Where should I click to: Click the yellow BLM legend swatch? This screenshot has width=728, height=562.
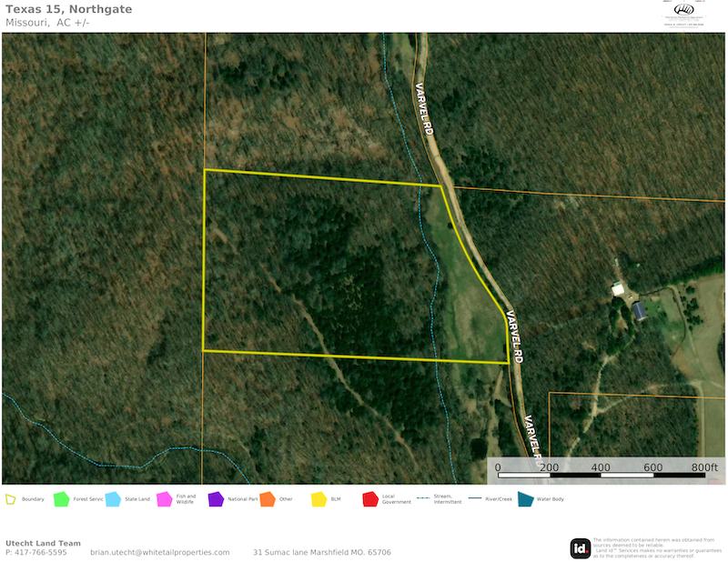(318, 499)
